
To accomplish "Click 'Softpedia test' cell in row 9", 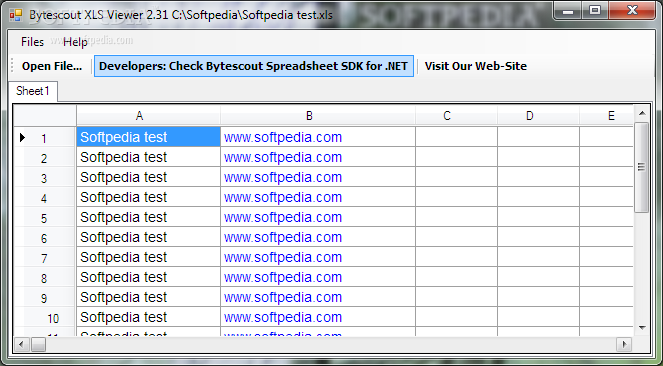I will [x=148, y=297].
